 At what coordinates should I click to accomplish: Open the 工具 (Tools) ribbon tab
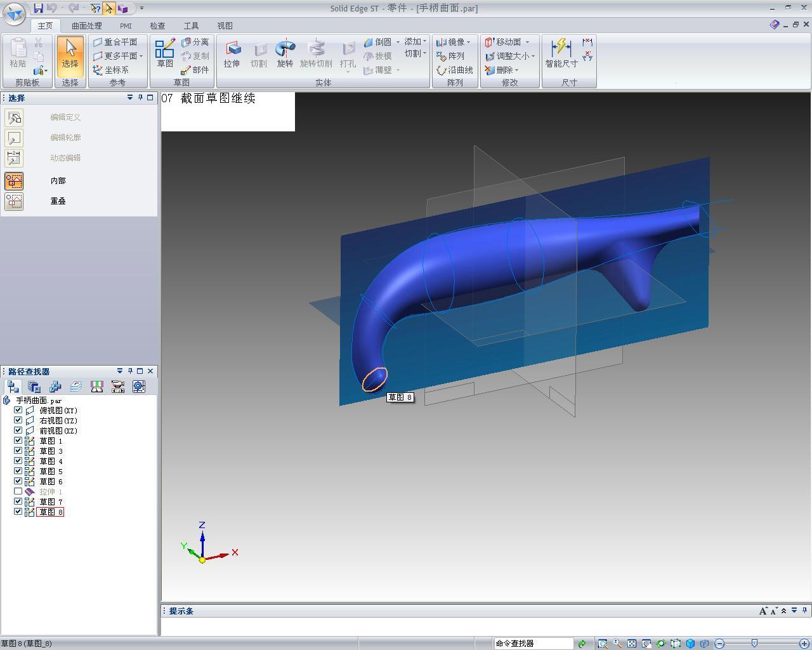point(191,26)
